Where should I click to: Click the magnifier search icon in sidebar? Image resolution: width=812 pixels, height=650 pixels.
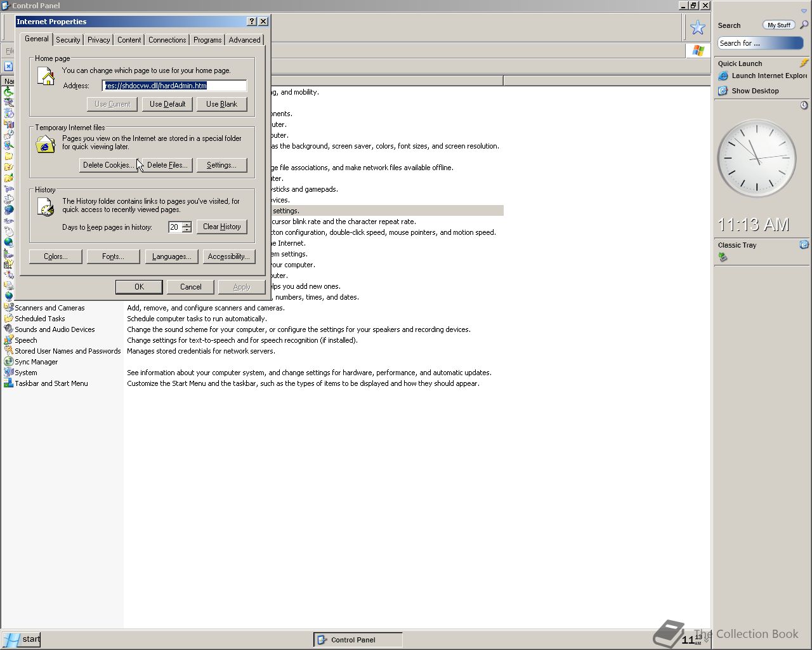[x=804, y=25]
